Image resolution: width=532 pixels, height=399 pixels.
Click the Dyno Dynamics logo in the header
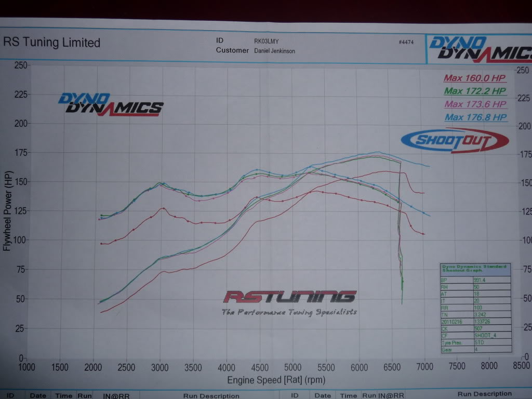480,47
